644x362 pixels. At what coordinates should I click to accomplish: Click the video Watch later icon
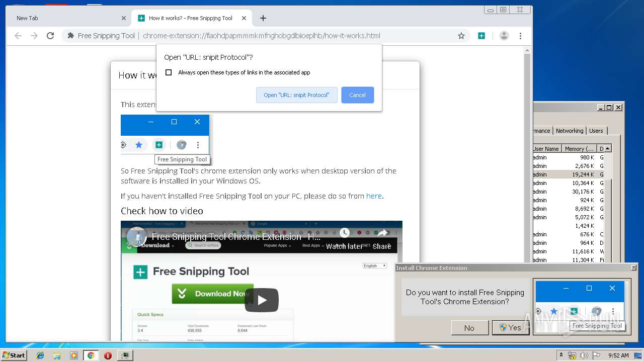click(x=344, y=233)
